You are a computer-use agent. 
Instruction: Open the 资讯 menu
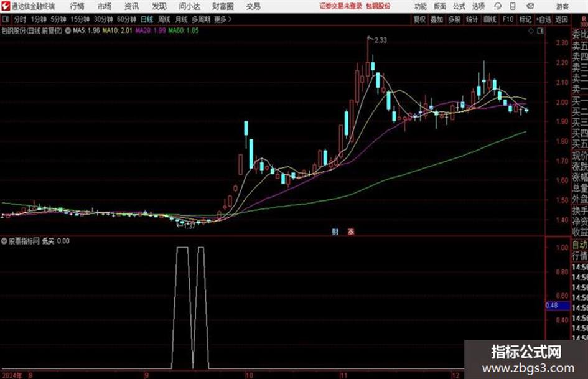coord(132,6)
